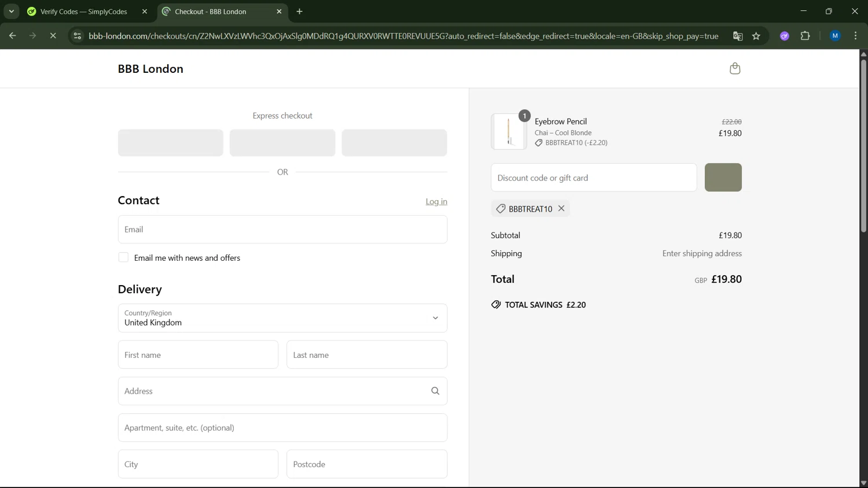The height and width of the screenshot is (488, 868).
Task: Select the Checkout - BBB London tab
Action: (x=222, y=12)
